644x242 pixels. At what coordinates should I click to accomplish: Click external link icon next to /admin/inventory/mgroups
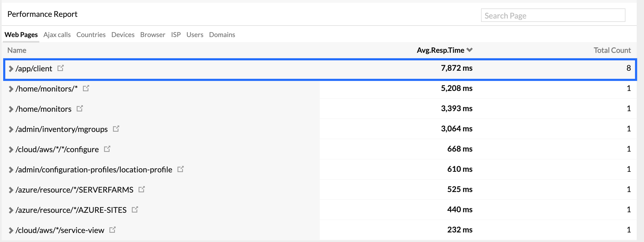[x=116, y=129]
